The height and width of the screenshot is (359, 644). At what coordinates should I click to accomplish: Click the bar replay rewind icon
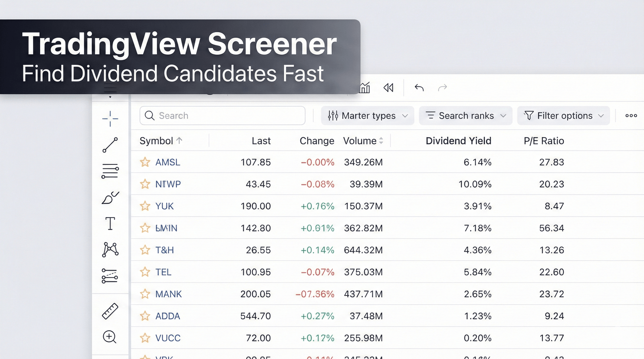(x=388, y=87)
